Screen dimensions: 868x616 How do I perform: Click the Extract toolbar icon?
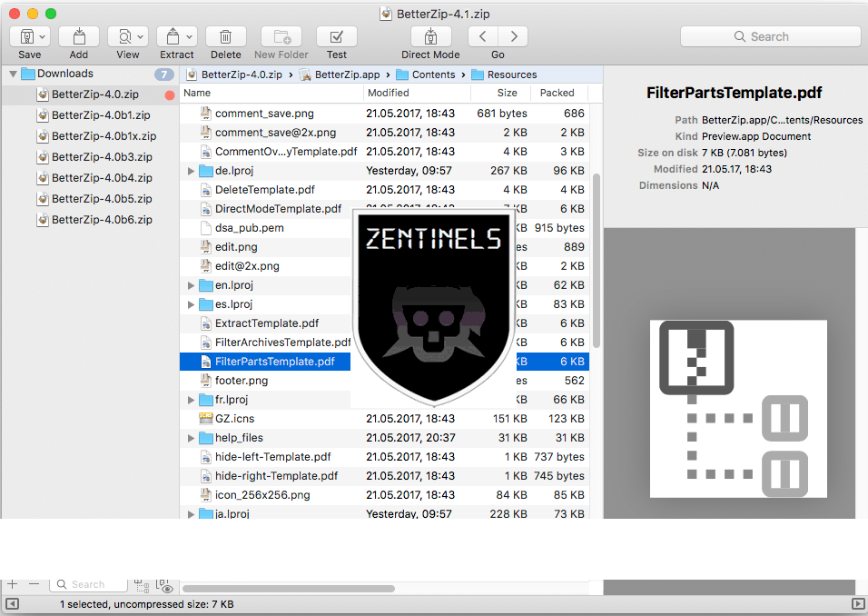point(173,36)
